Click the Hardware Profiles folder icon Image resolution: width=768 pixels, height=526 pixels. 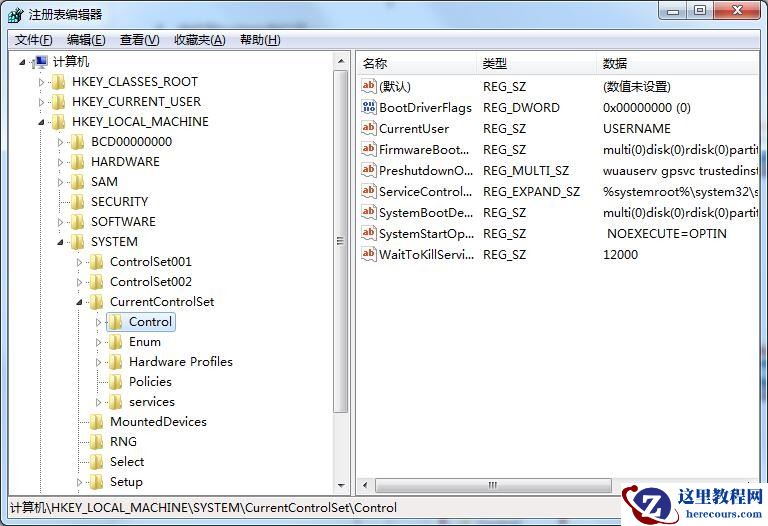coord(116,362)
